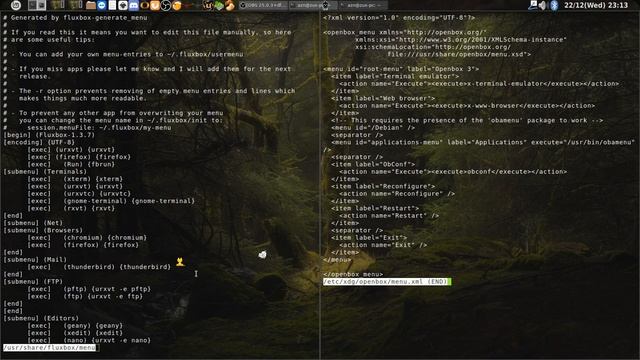Click the 'applications-menu' obamenu line
This screenshot has width=640, height=360.
click(483, 142)
